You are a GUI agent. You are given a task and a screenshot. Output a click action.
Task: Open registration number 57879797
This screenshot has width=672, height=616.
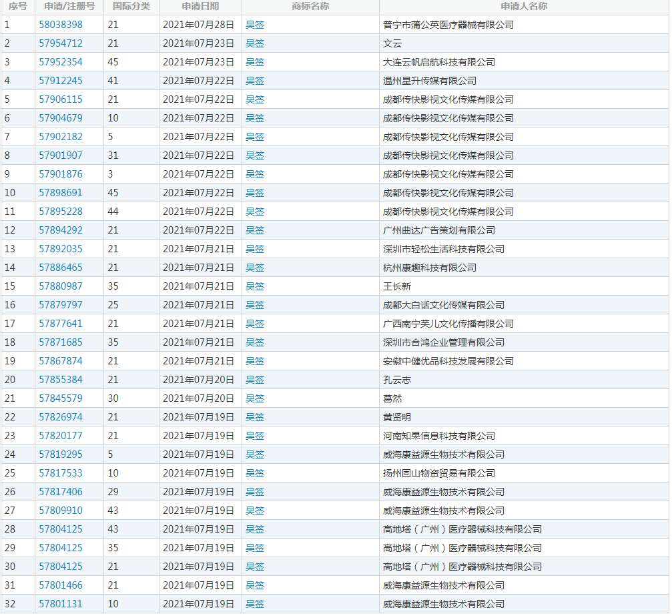coord(61,305)
